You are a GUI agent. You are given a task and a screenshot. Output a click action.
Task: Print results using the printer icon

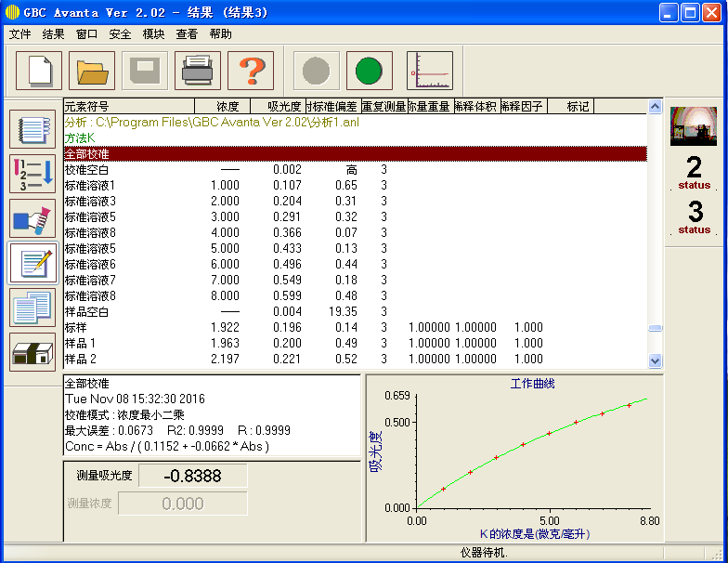coord(198,71)
